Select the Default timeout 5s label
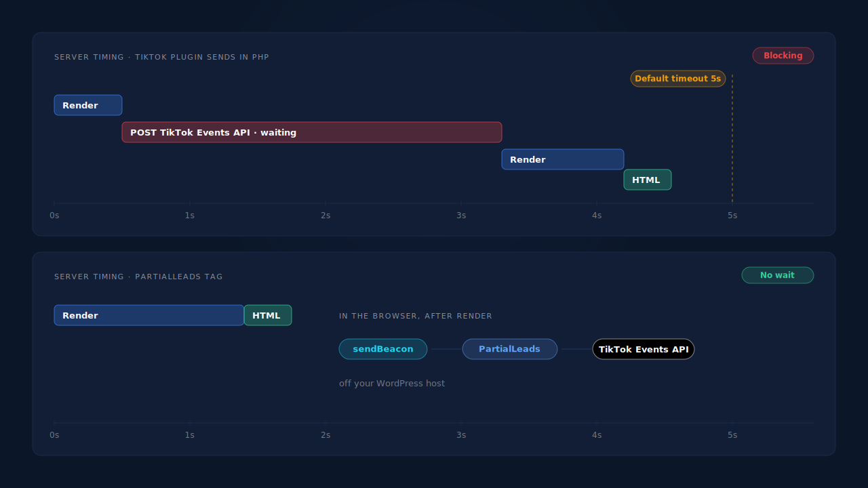This screenshot has width=868, height=488. click(678, 79)
